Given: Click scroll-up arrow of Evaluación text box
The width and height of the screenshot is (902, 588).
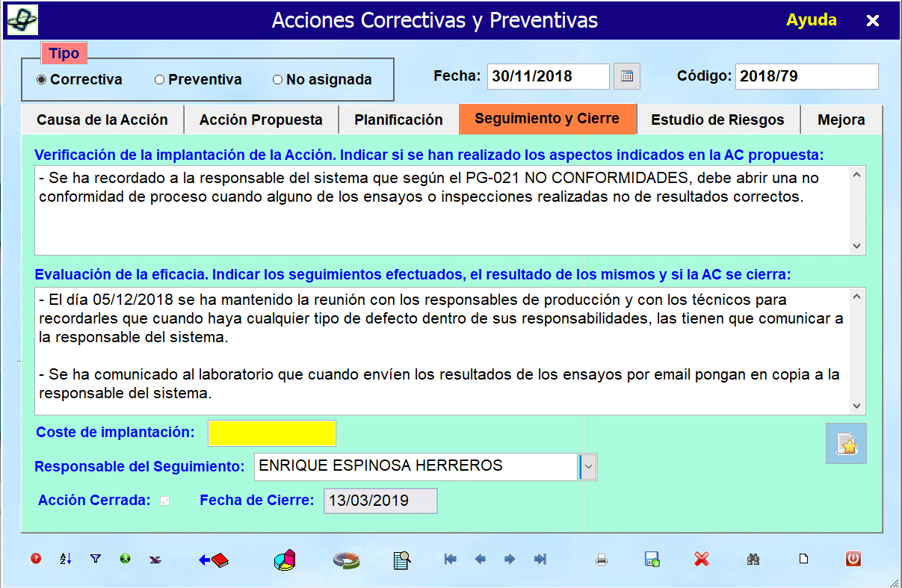Looking at the screenshot, I should [857, 297].
